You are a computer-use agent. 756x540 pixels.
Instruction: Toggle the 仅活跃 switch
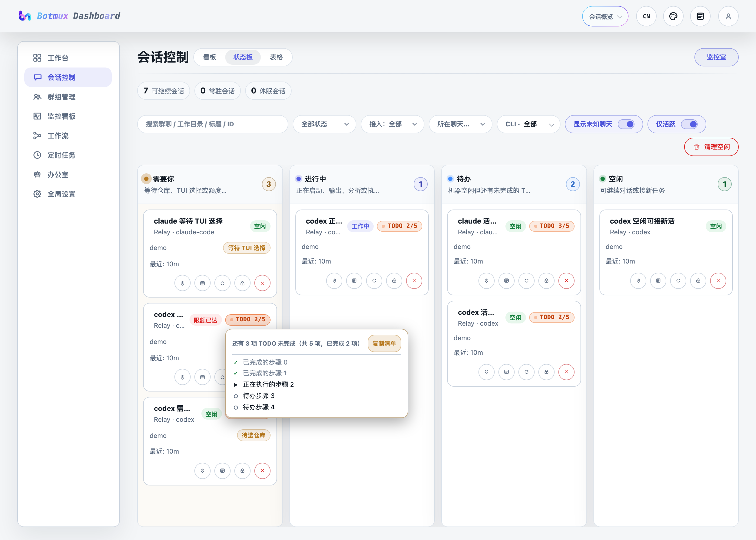click(x=689, y=124)
